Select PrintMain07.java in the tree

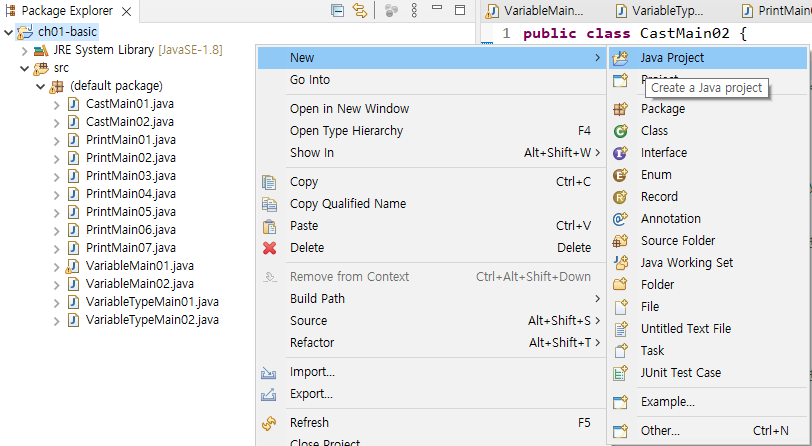130,248
